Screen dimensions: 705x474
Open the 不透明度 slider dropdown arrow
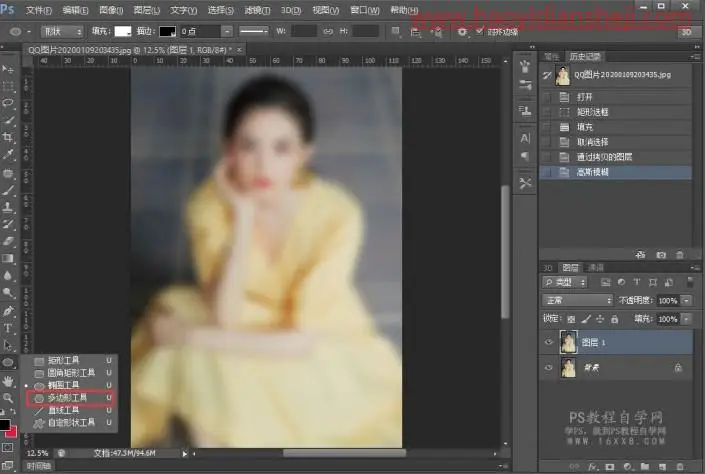[687, 300]
